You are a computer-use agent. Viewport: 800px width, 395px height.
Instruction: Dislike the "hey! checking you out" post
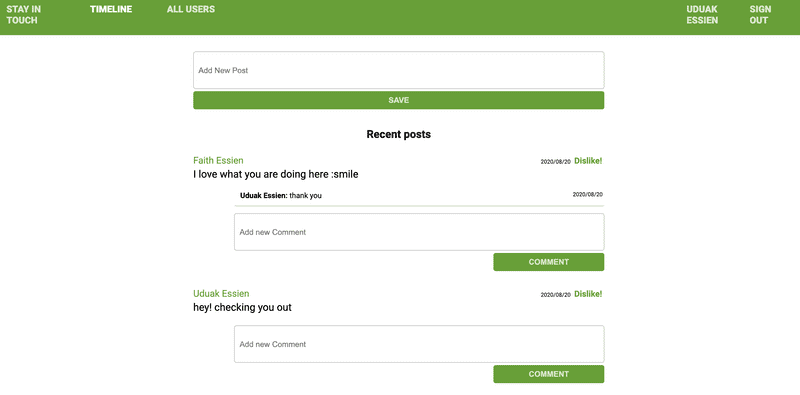(x=588, y=294)
